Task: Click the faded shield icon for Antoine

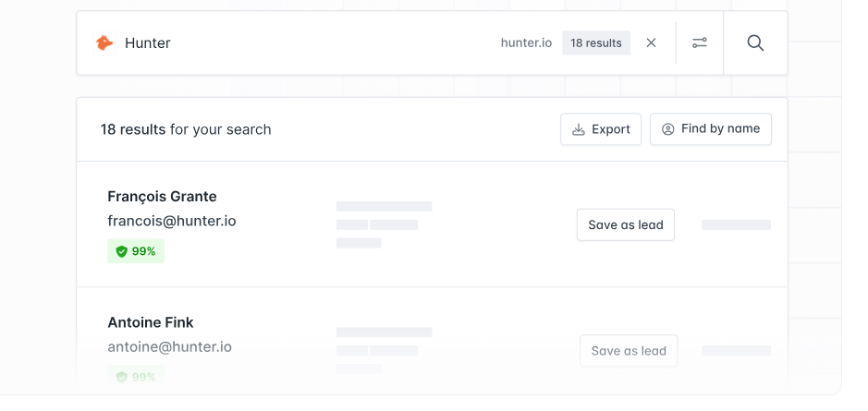Action: (x=121, y=377)
